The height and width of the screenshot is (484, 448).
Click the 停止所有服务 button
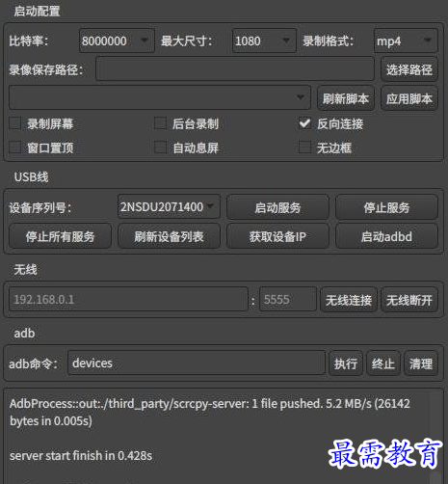point(61,236)
